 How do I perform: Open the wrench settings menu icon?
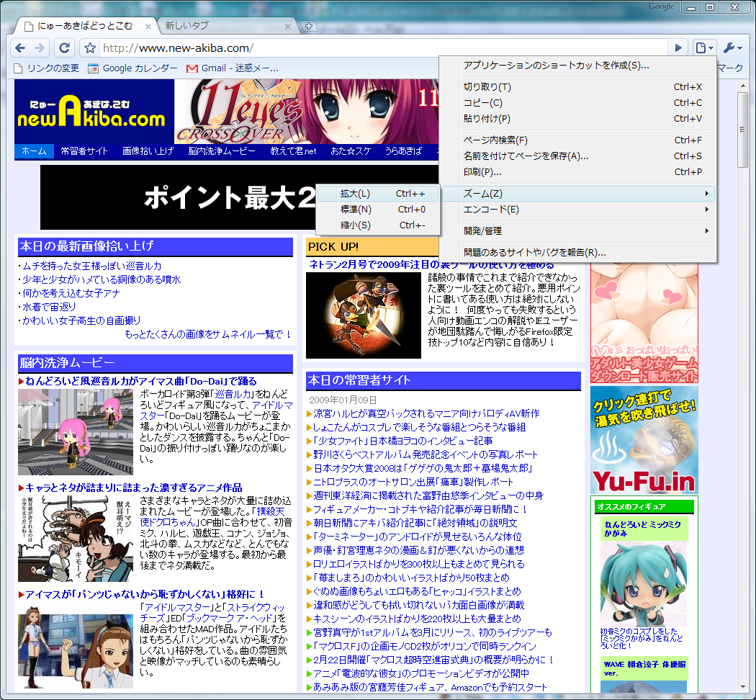733,48
